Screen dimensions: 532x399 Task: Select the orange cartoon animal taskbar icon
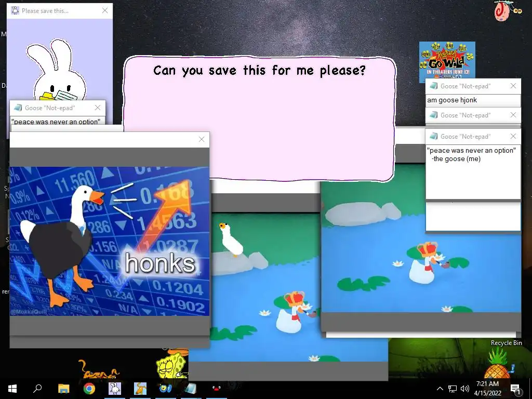140,389
